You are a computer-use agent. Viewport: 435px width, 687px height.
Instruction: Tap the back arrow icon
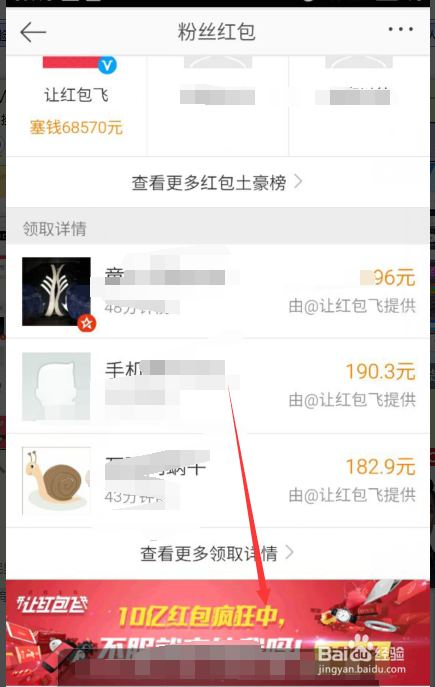pos(33,32)
